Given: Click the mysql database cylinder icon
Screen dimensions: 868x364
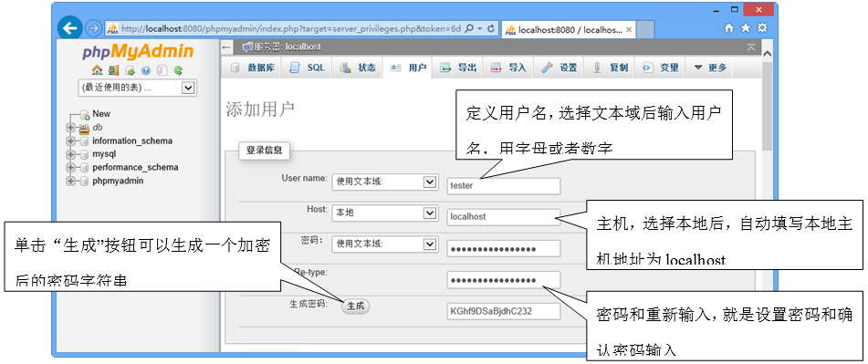Looking at the screenshot, I should 84,154.
